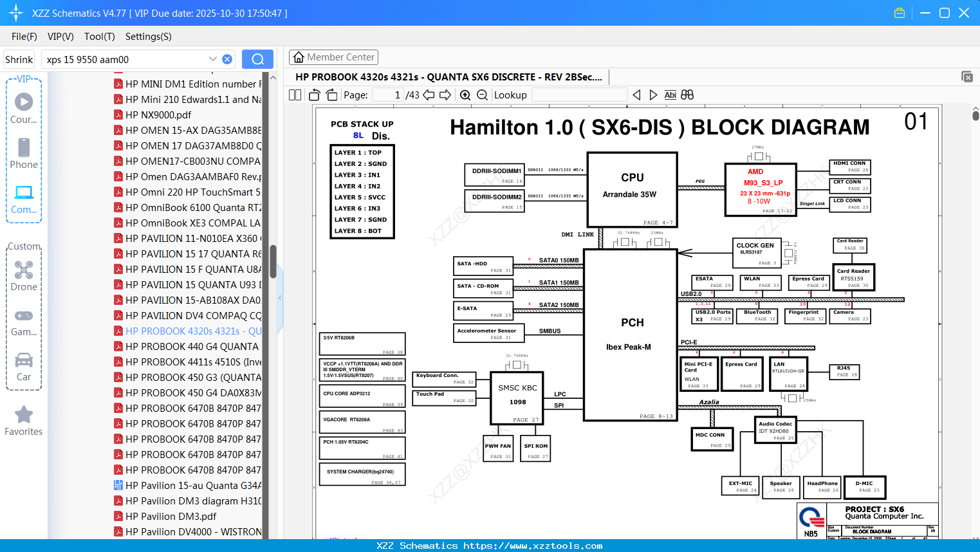
Task: Open HP OmniBook XE3 COMPAL file
Action: [187, 223]
